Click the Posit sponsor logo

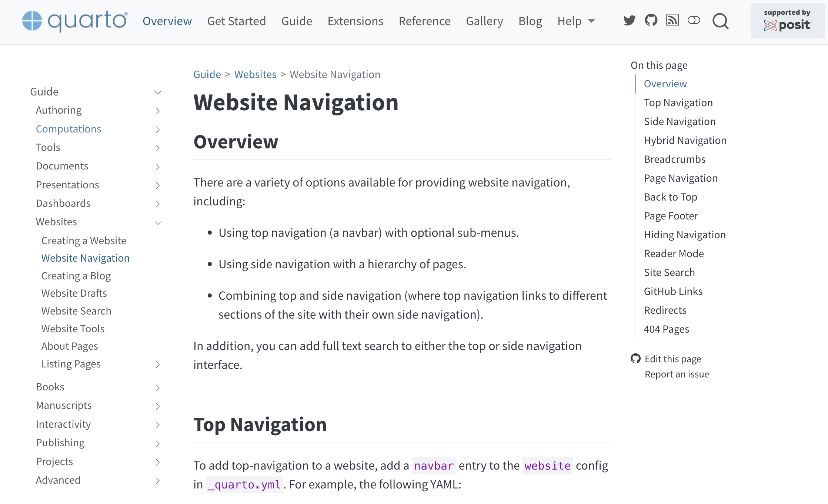pos(787,21)
